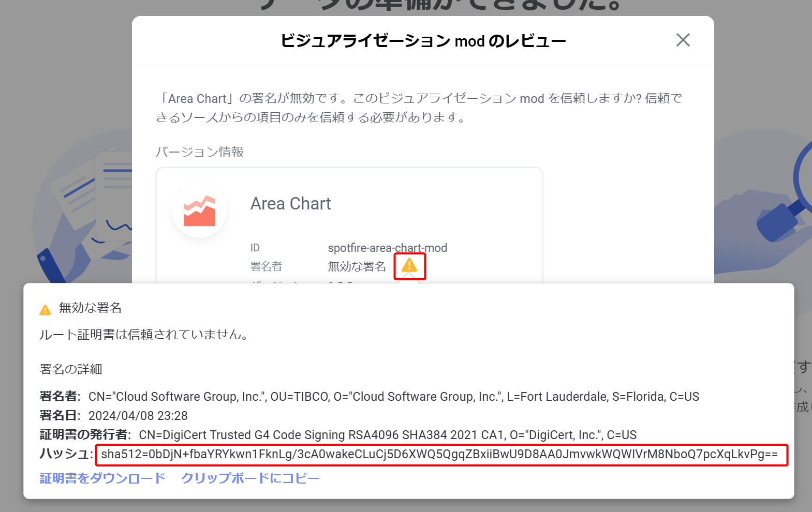Click the Area Chart mod icon

[x=200, y=210]
